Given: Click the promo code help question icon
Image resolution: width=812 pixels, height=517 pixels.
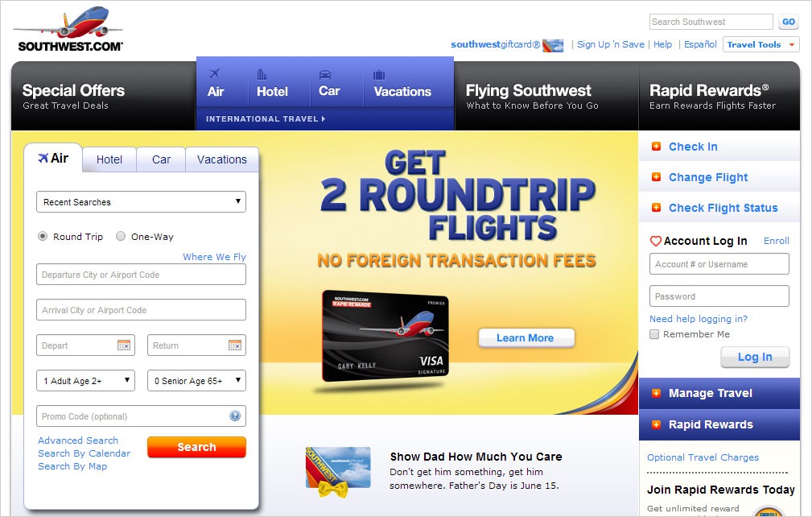Looking at the screenshot, I should (235, 416).
